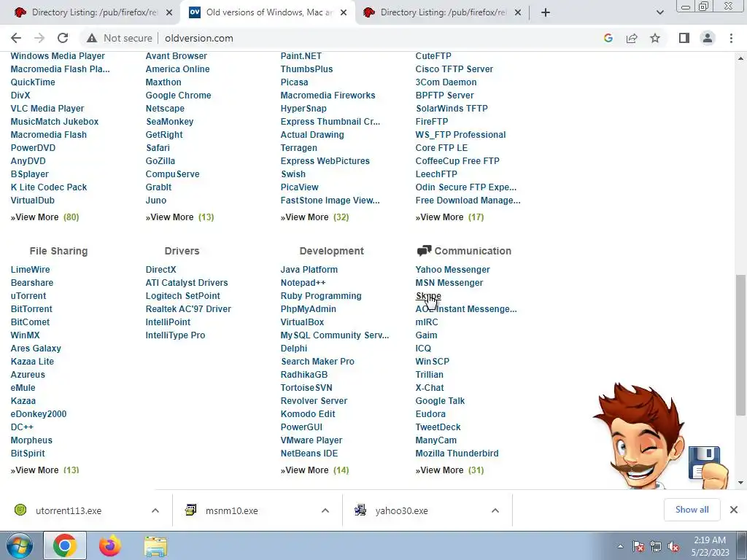
Task: View More browser programs (13)
Action: [x=179, y=217]
